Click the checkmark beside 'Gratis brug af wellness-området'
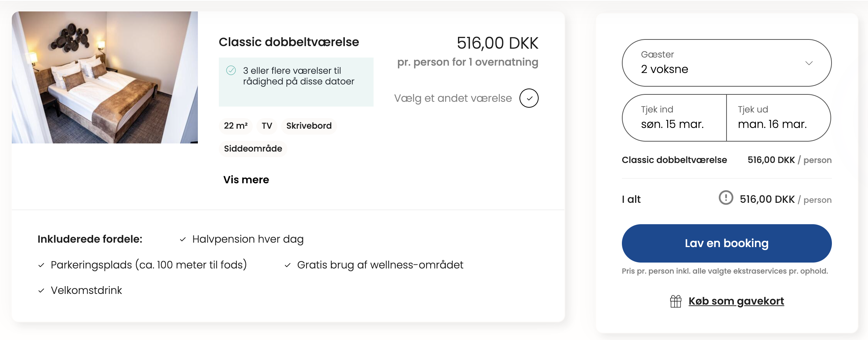The height and width of the screenshot is (340, 868). (x=288, y=265)
